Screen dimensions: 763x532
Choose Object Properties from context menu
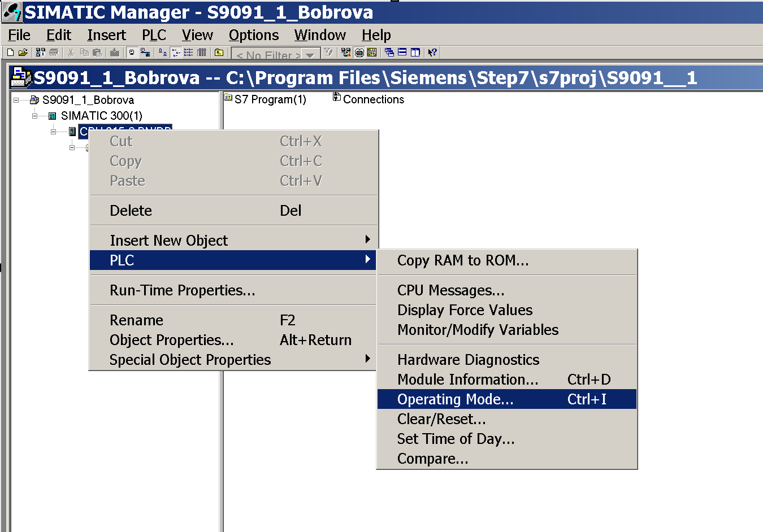(233, 340)
